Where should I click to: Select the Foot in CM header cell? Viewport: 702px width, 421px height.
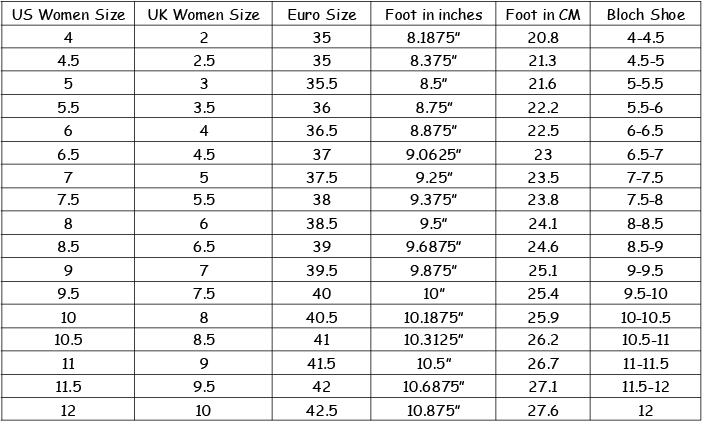pos(543,14)
